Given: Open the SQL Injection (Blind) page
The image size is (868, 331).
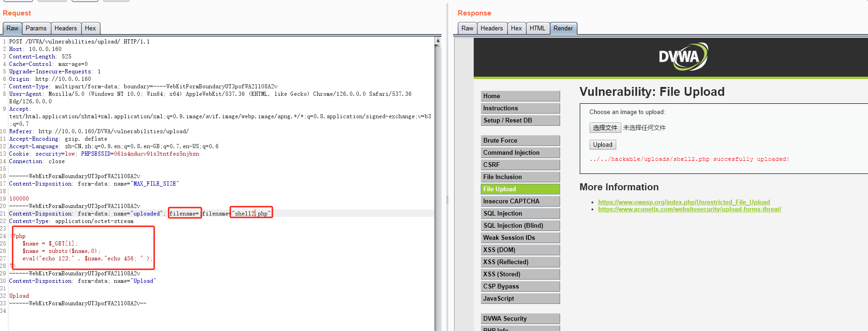Looking at the screenshot, I should point(520,225).
